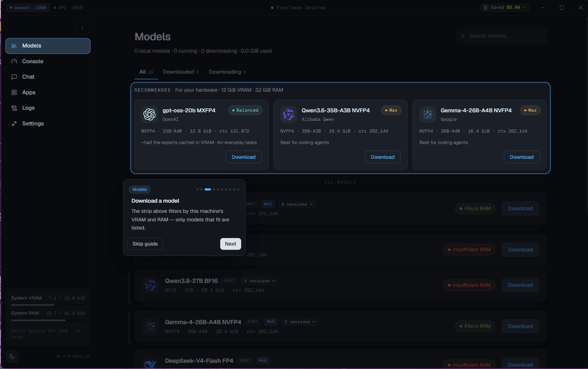Click the DeepSeek-V4-Flash FP4 model name
Screen dimensions: 588x369
[199, 361]
